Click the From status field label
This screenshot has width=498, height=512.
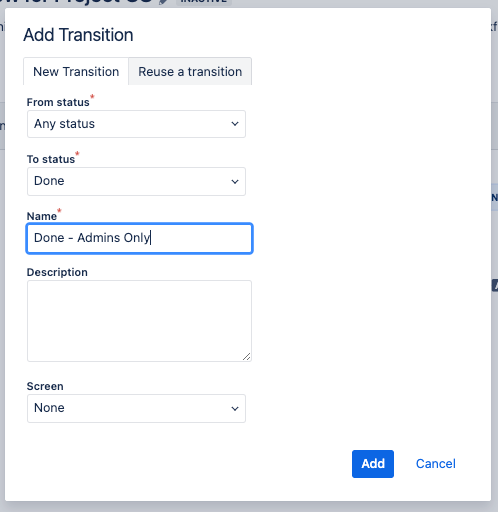tap(58, 102)
